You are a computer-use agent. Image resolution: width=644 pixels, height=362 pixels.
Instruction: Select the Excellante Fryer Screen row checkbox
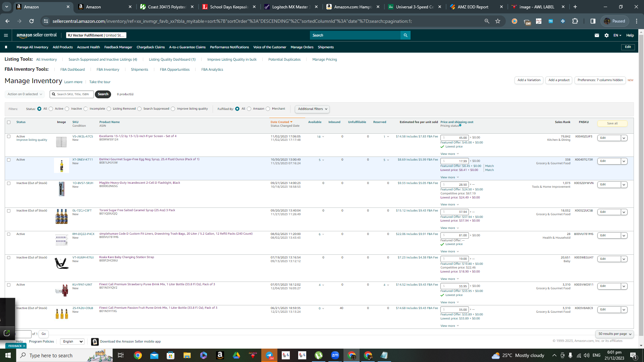[9, 136]
